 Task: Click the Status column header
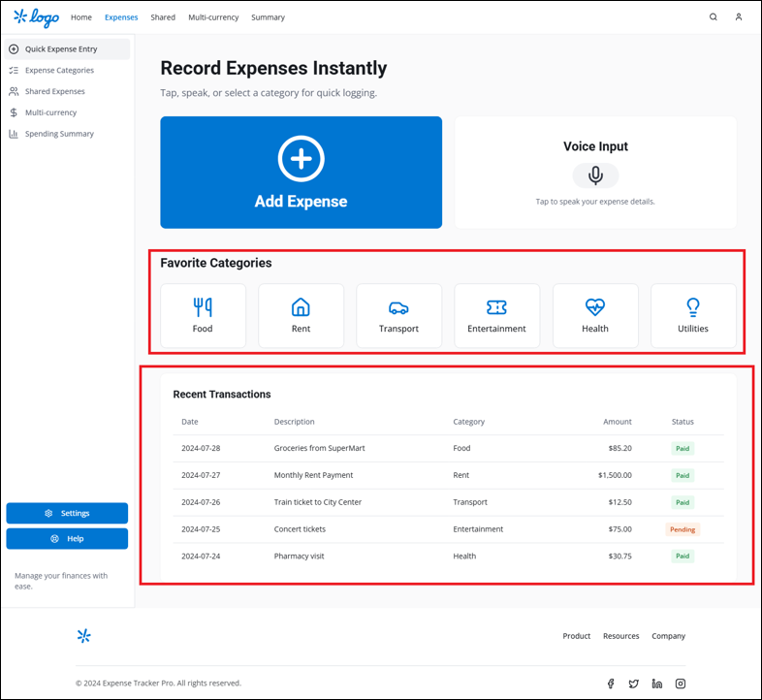coord(683,422)
